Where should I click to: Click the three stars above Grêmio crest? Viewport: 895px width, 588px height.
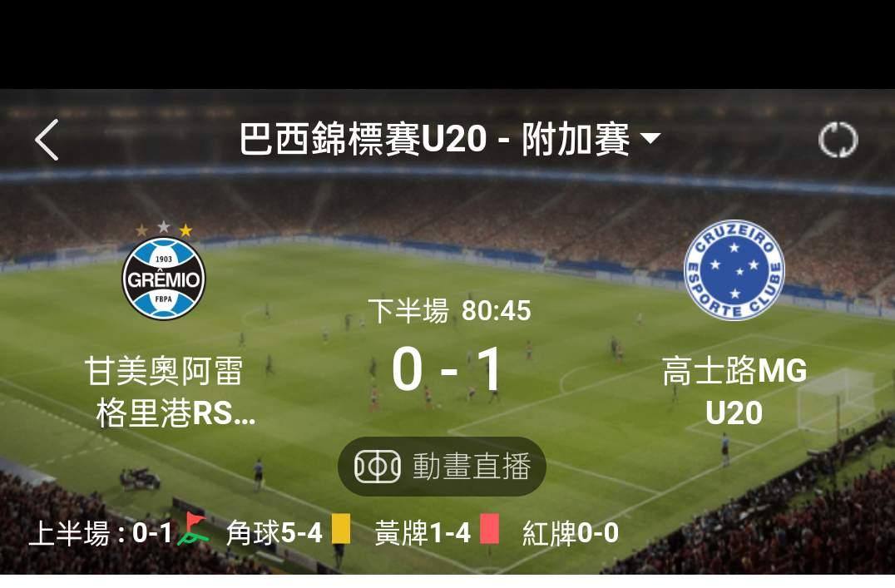[x=164, y=229]
